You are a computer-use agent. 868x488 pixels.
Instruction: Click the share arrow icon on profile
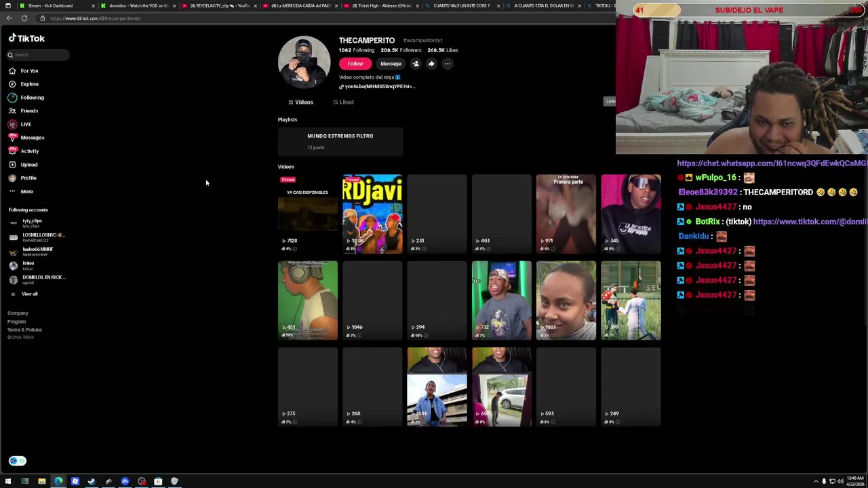pyautogui.click(x=431, y=64)
